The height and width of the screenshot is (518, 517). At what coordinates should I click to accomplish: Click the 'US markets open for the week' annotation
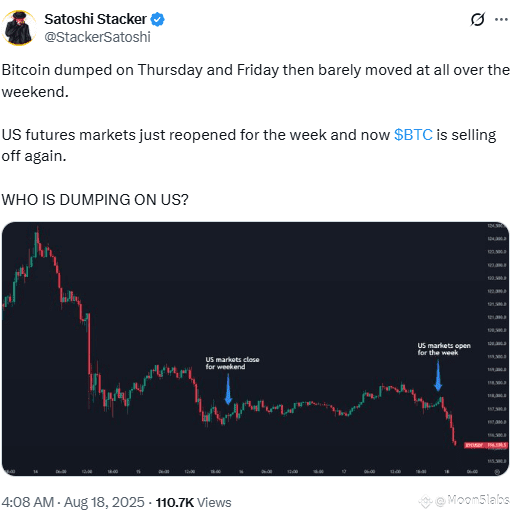click(444, 349)
